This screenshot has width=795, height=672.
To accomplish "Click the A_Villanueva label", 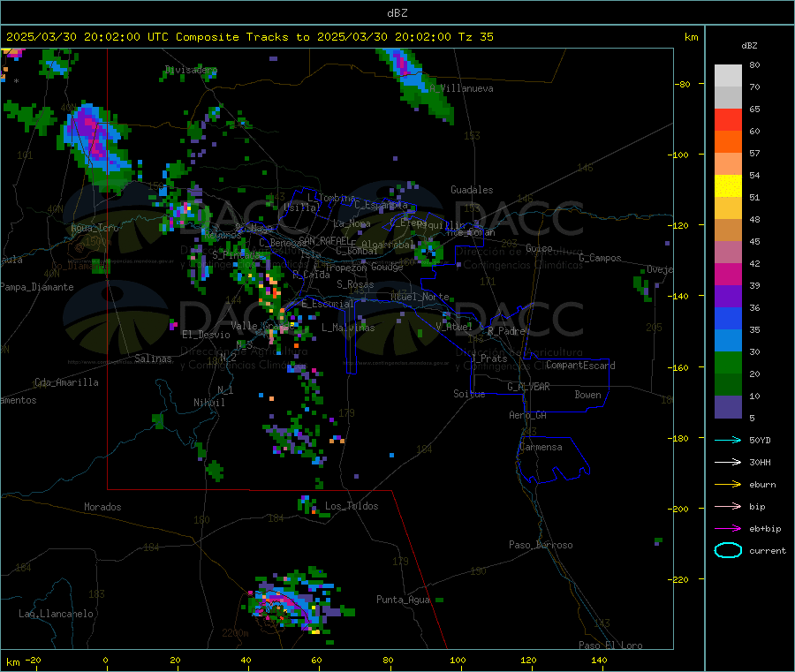I will pos(461,88).
